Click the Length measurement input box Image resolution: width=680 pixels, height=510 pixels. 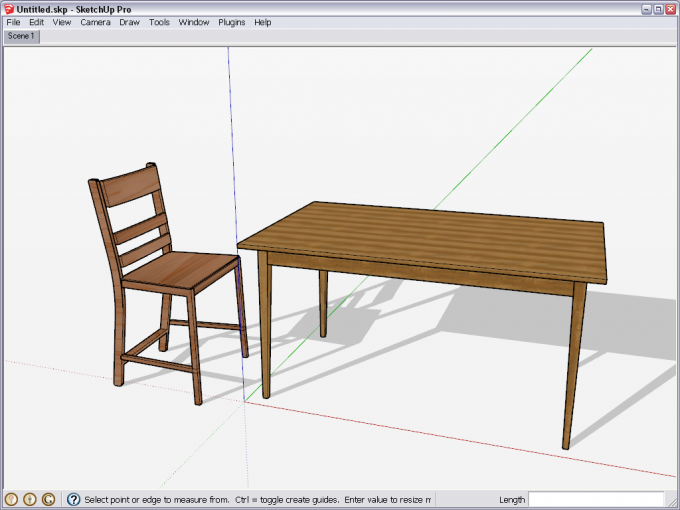[x=595, y=499]
